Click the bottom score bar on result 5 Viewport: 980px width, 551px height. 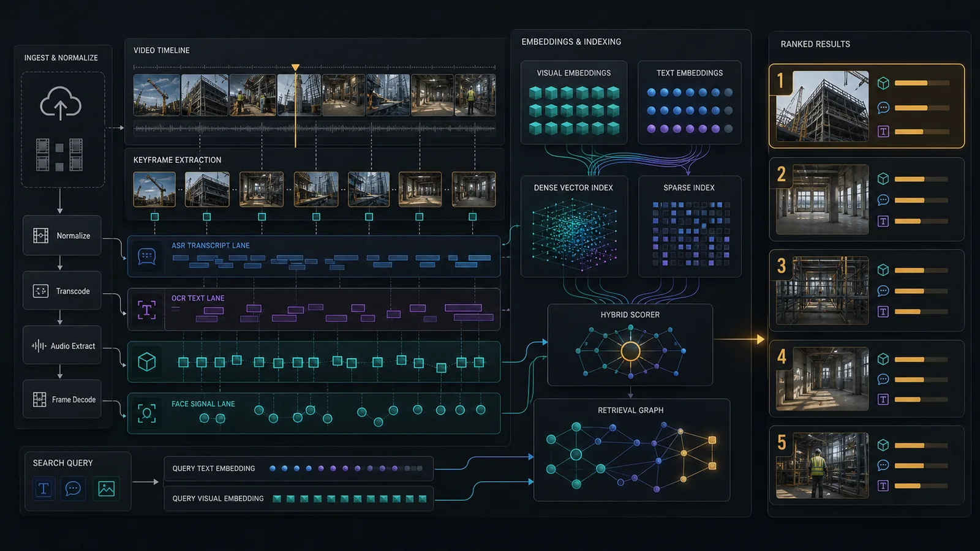(x=922, y=485)
